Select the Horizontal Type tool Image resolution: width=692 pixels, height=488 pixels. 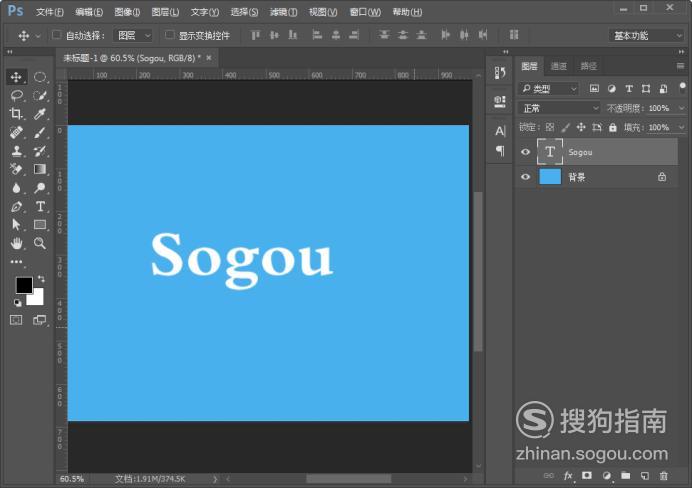(x=40, y=206)
